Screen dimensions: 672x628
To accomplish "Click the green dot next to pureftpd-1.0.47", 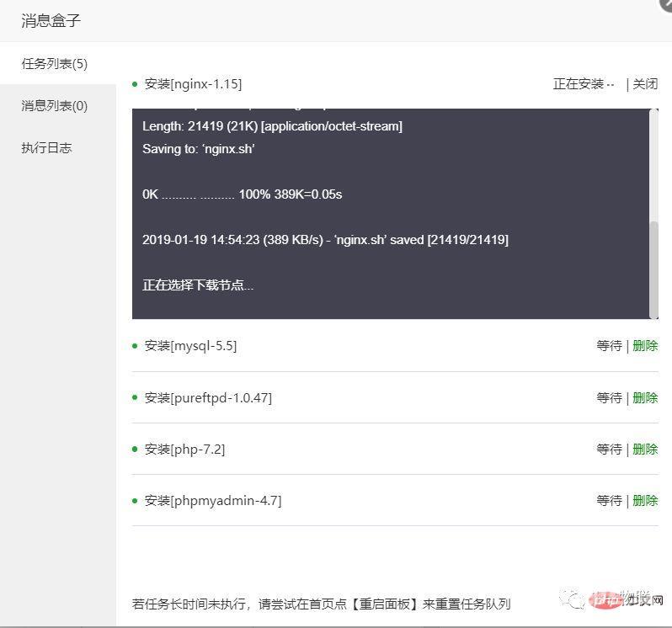I will pos(135,397).
